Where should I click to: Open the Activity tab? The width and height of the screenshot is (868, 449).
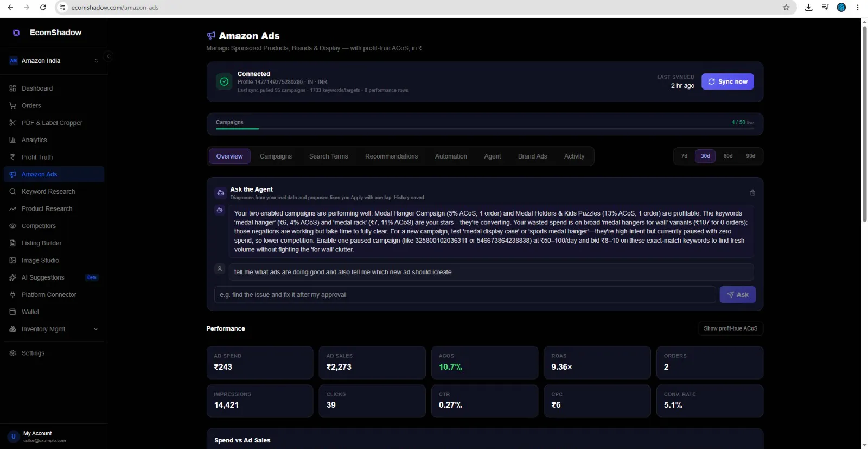click(x=574, y=156)
